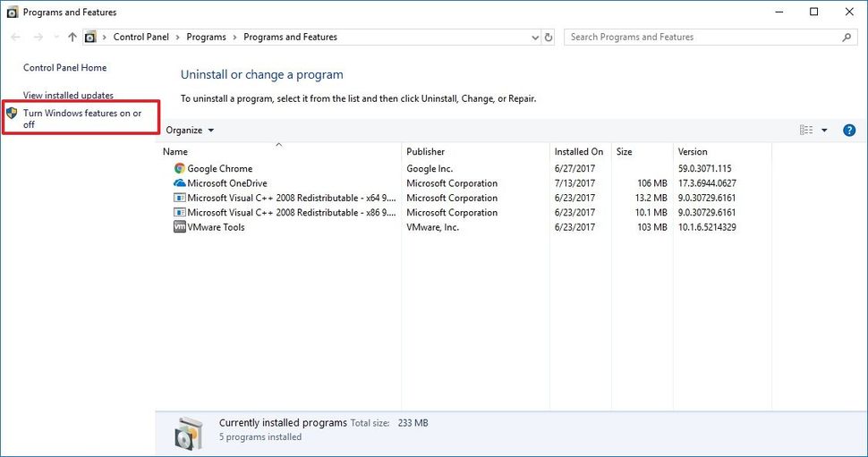Click the Microsoft OneDrive cloud icon
Viewport: 868px width, 457px height.
(180, 183)
